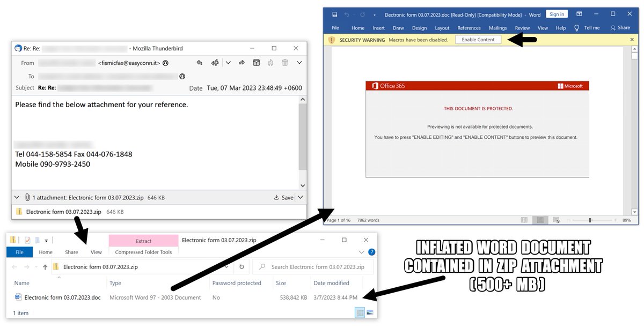Collapse the attachment pane chevron in Thunderbird
This screenshot has height=328, width=644.
tap(17, 197)
